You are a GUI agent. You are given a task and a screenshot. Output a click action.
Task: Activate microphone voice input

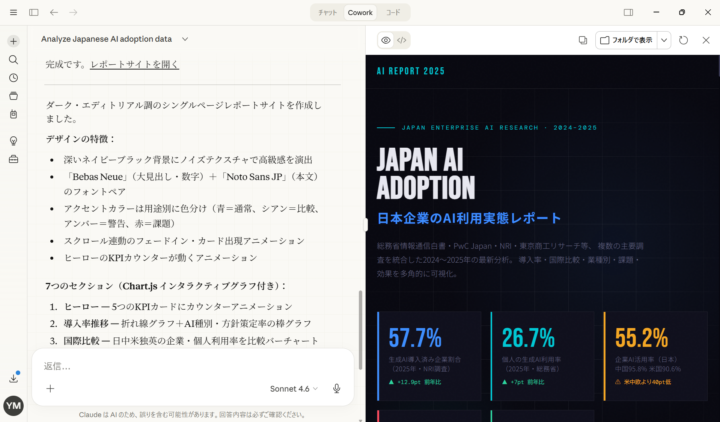tap(337, 388)
